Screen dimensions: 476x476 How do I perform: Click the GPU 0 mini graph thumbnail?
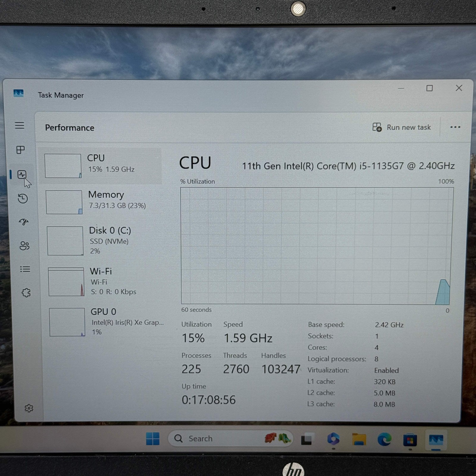67,322
